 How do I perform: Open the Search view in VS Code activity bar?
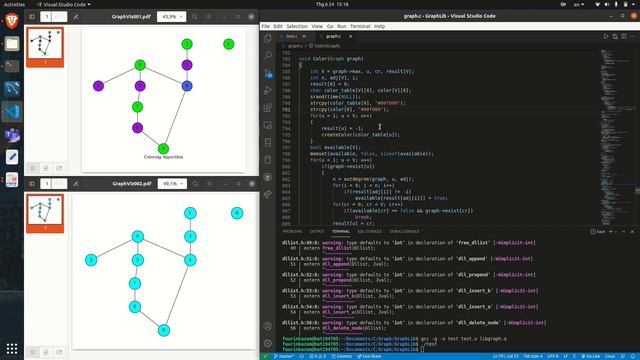(268, 55)
